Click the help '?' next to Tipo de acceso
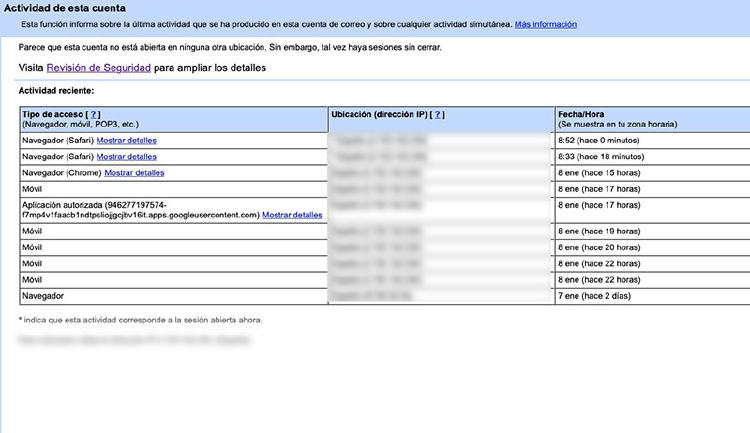 (x=94, y=115)
